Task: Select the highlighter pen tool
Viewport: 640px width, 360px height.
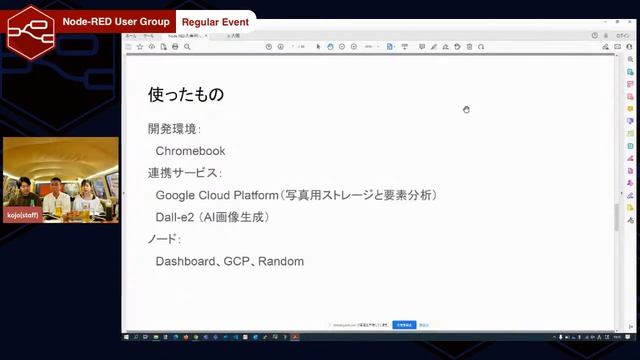Action: pyautogui.click(x=433, y=47)
